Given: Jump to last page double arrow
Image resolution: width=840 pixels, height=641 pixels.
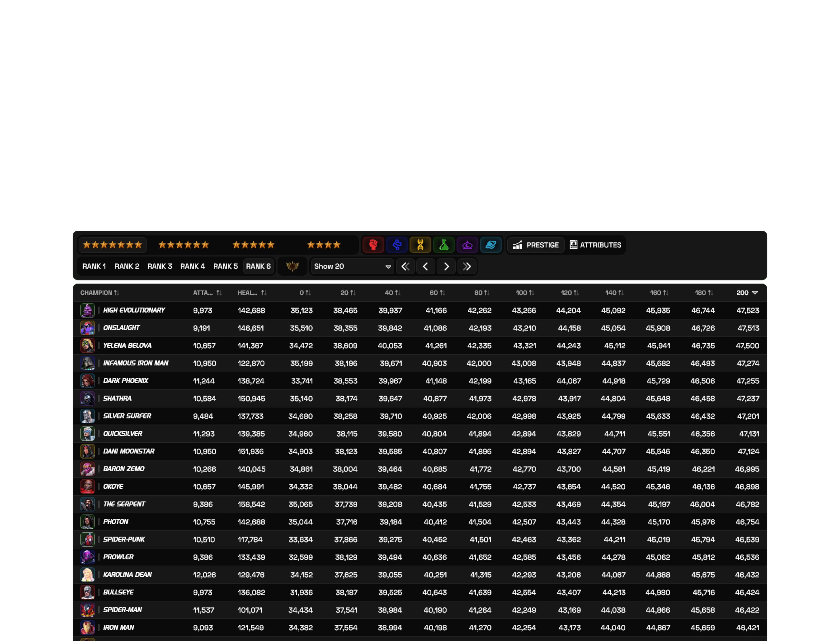Looking at the screenshot, I should pyautogui.click(x=467, y=266).
